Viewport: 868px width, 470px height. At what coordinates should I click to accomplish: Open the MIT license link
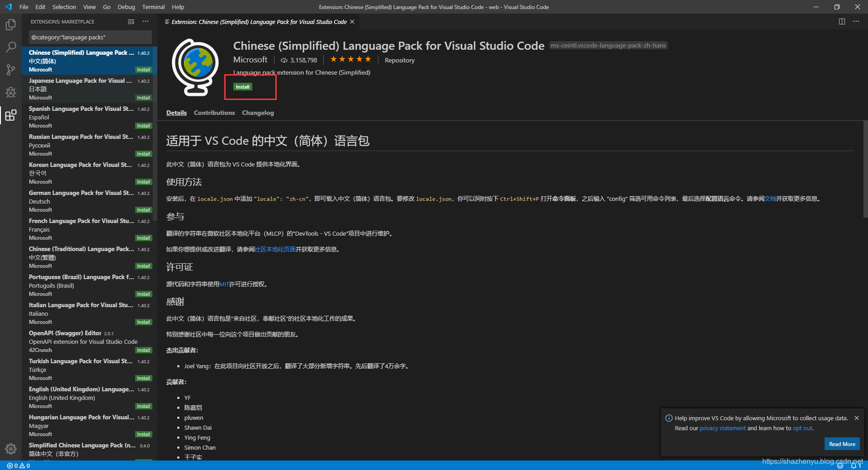[x=224, y=284]
